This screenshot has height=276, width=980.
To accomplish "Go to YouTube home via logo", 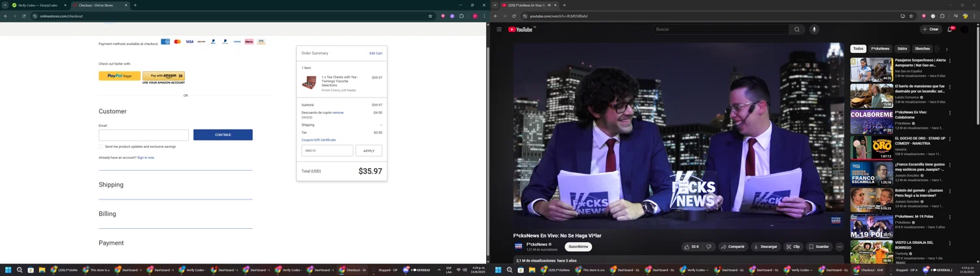I will click(521, 29).
